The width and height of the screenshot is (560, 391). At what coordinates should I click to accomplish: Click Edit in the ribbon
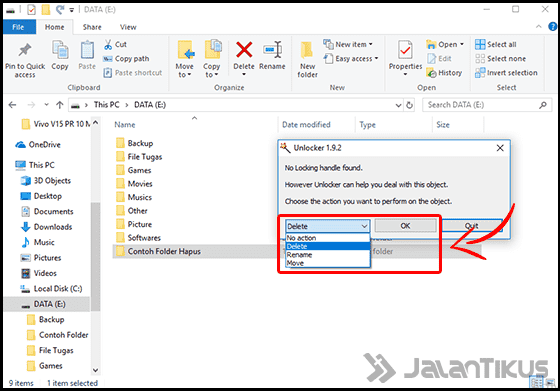pyautogui.click(x=440, y=59)
